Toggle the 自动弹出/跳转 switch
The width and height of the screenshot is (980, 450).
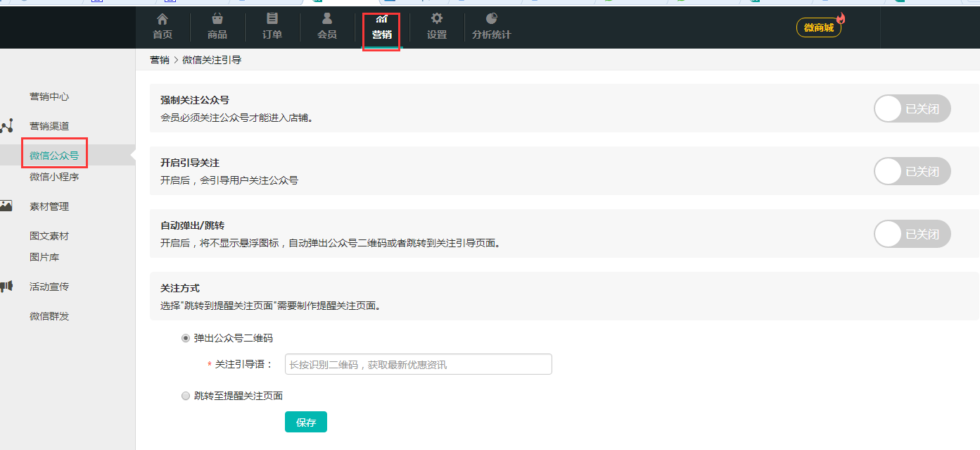point(912,234)
